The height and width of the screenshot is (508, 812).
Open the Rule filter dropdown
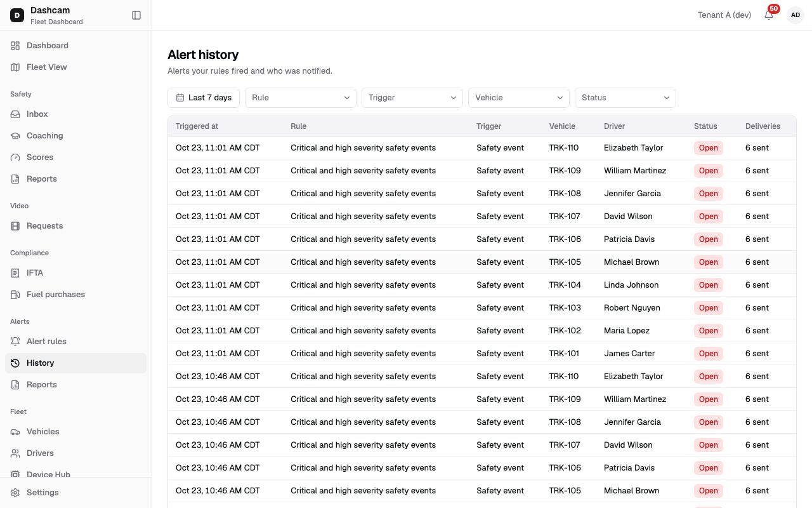301,98
